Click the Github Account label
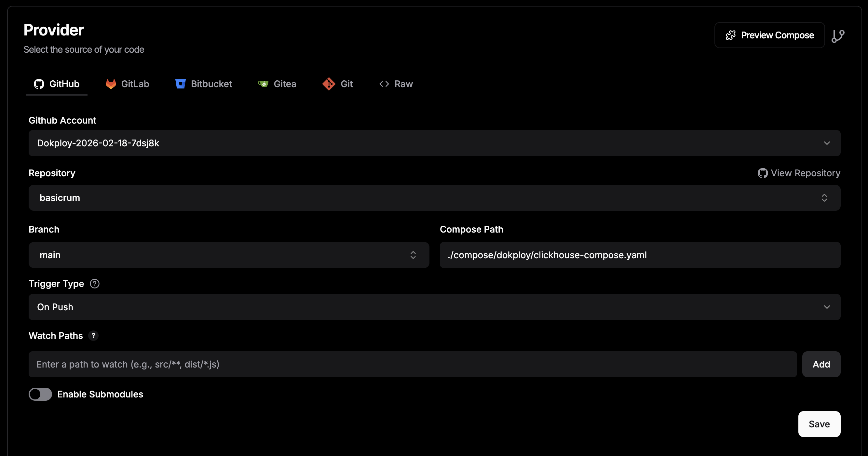Viewport: 868px width, 456px height. coord(62,120)
